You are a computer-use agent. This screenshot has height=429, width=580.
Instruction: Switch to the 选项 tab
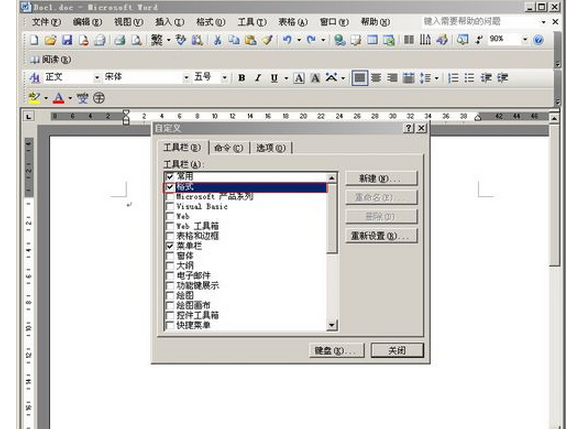[x=271, y=148]
